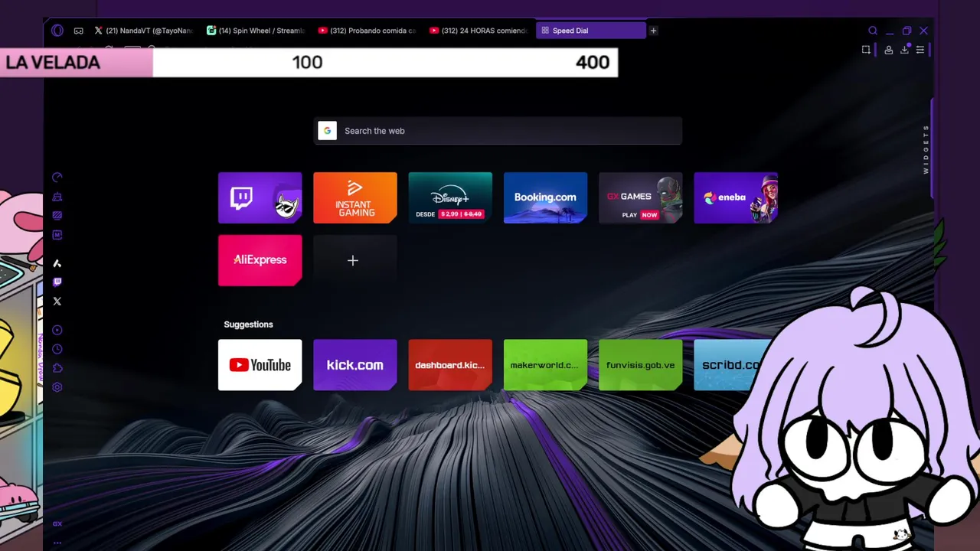
Task: Open the GX Games Play Now tile
Action: pyautogui.click(x=640, y=197)
